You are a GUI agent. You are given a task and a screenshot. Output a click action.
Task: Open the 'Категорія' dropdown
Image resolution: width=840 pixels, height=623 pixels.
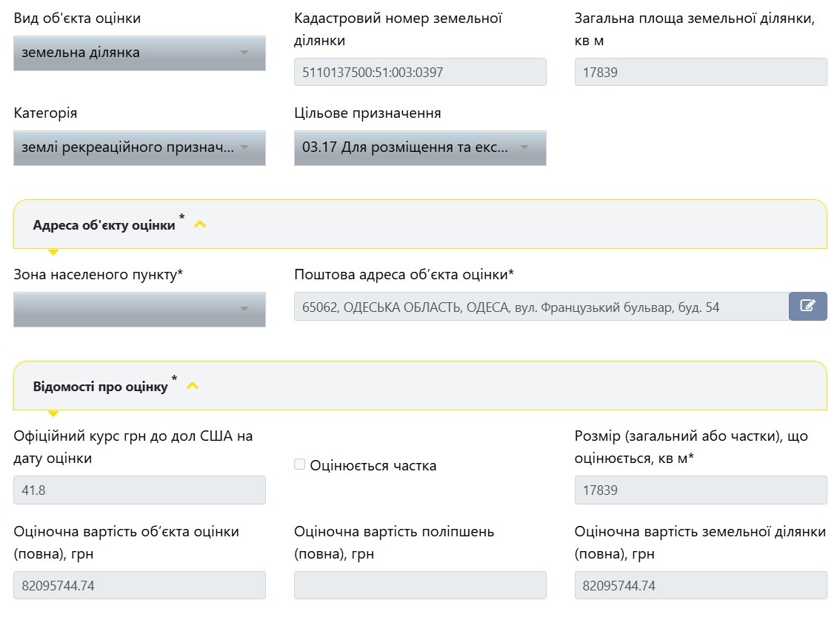tap(139, 148)
